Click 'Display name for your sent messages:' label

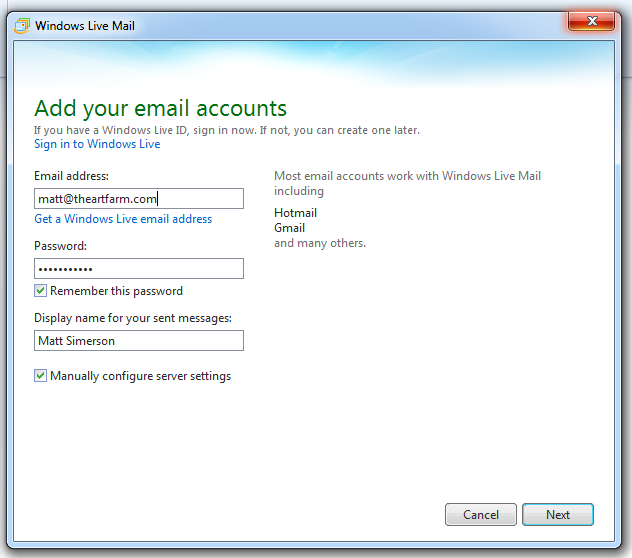(133, 318)
